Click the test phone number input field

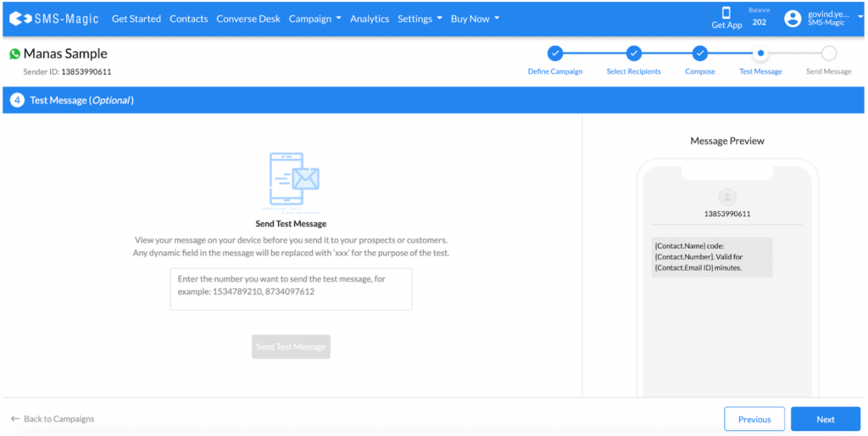291,289
